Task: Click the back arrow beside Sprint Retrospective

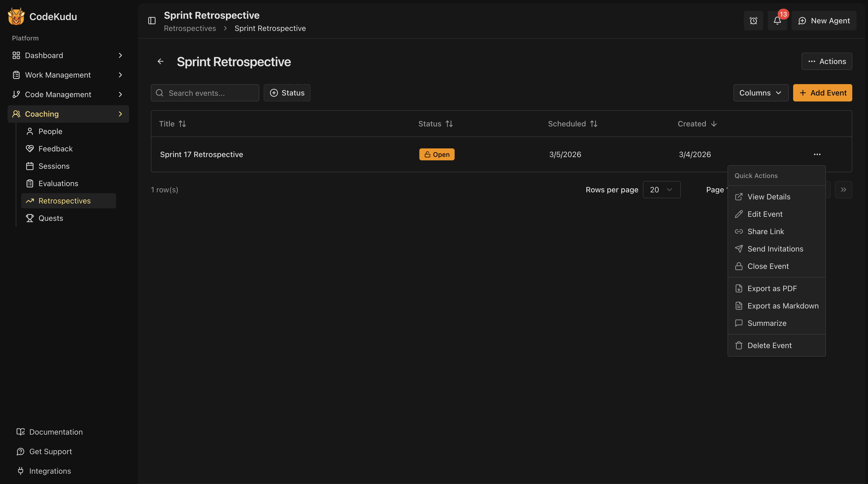Action: pyautogui.click(x=160, y=61)
